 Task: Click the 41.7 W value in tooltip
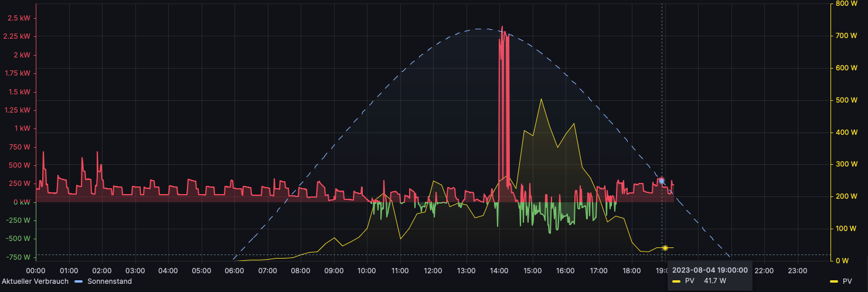pos(715,281)
